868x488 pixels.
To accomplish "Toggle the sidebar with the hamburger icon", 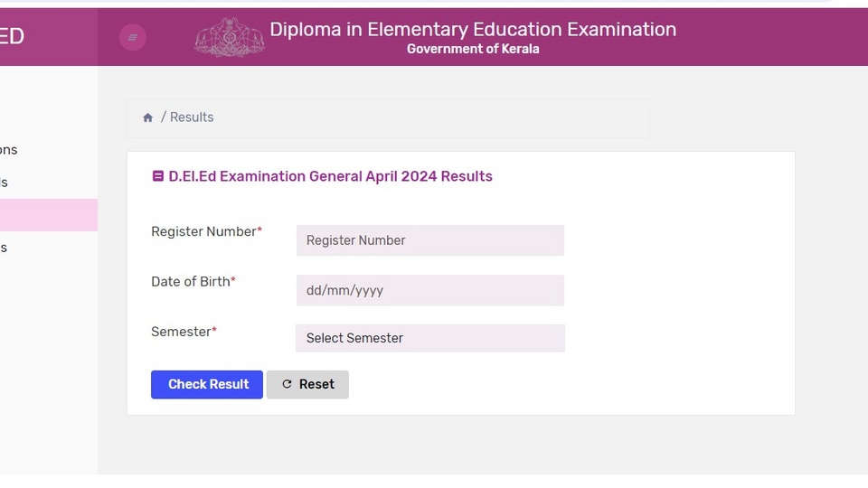I will pos(132,38).
